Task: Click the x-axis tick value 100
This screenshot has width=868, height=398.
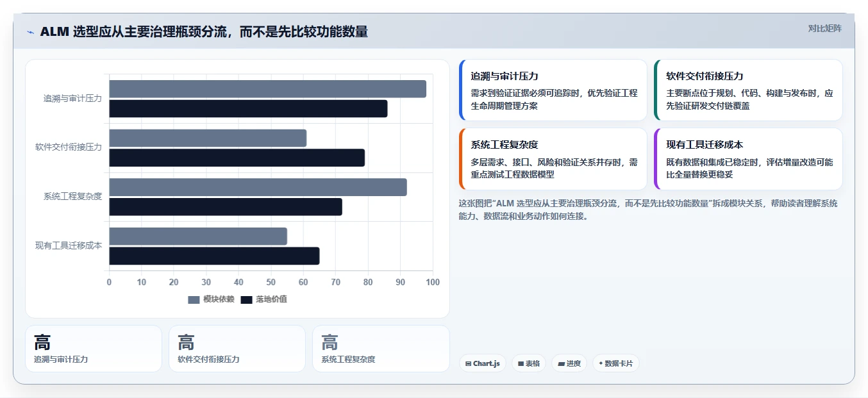Action: click(x=433, y=282)
